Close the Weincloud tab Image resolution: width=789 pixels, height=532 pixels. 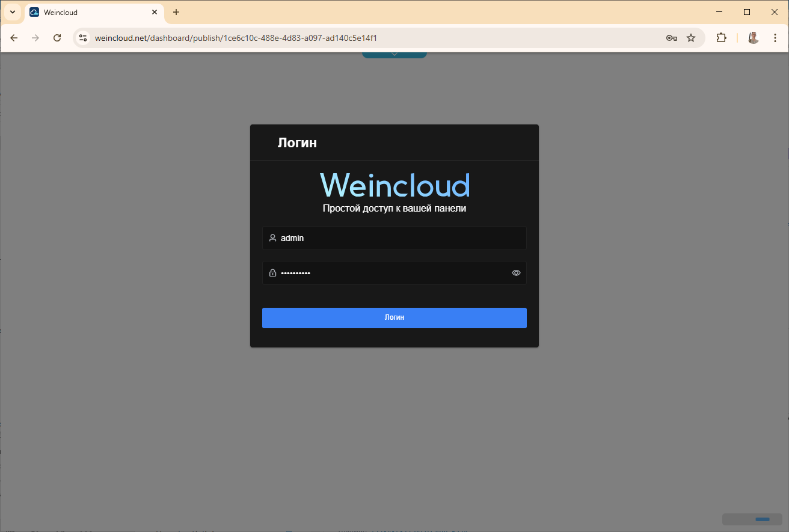[x=155, y=12]
